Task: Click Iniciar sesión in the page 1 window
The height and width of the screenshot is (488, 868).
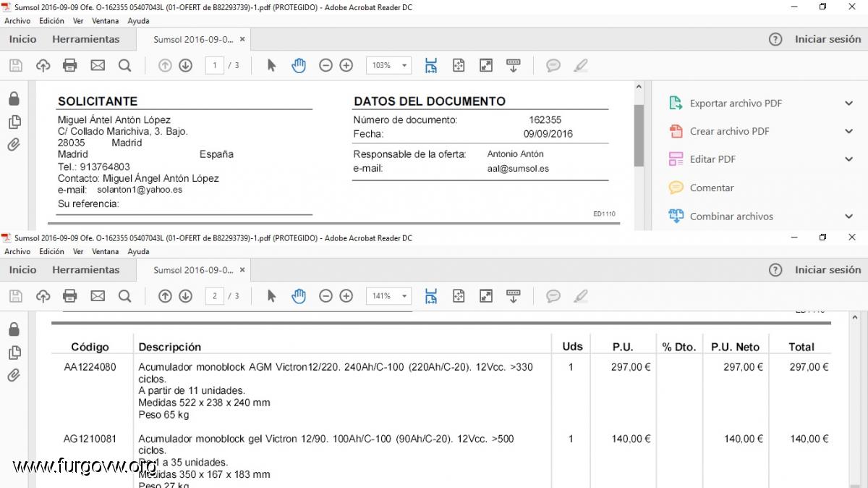Action: click(828, 39)
